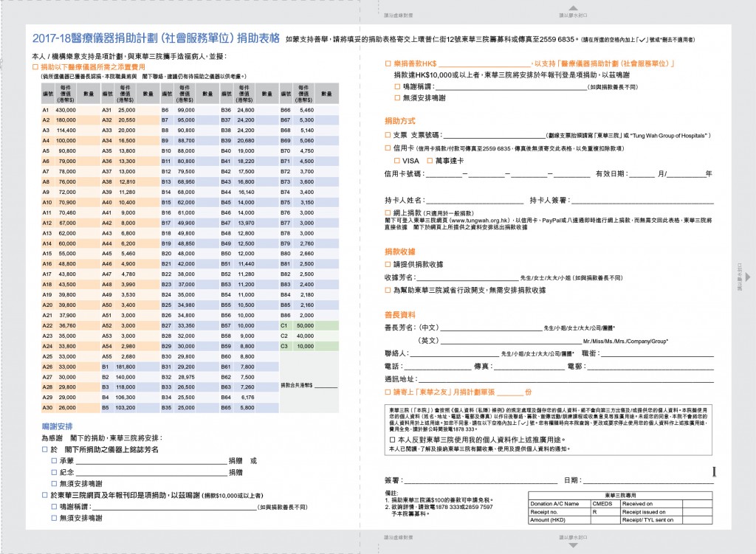The height and width of the screenshot is (554, 756).
Task: Tick the 樂捐善款HK$ checkbox
Action: (x=388, y=63)
